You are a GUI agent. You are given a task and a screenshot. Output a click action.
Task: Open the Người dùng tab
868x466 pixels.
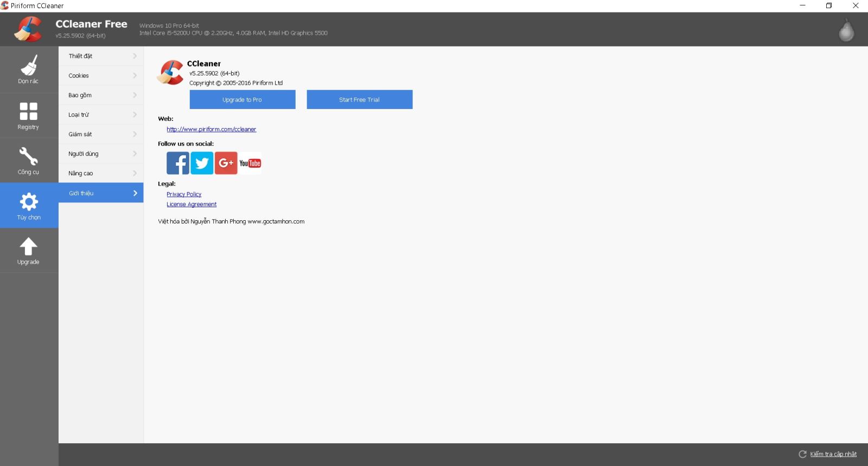coord(101,154)
